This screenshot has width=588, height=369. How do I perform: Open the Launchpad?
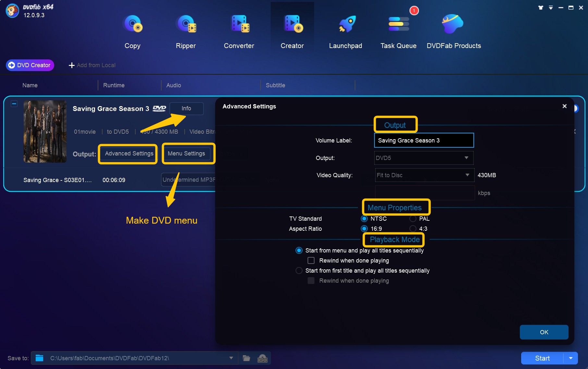pos(346,31)
